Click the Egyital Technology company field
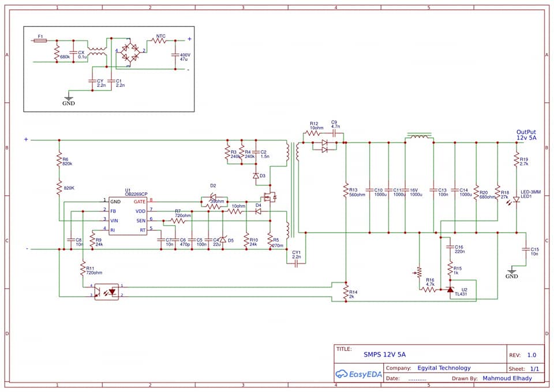The height and width of the screenshot is (392, 554). pyautogui.click(x=444, y=368)
